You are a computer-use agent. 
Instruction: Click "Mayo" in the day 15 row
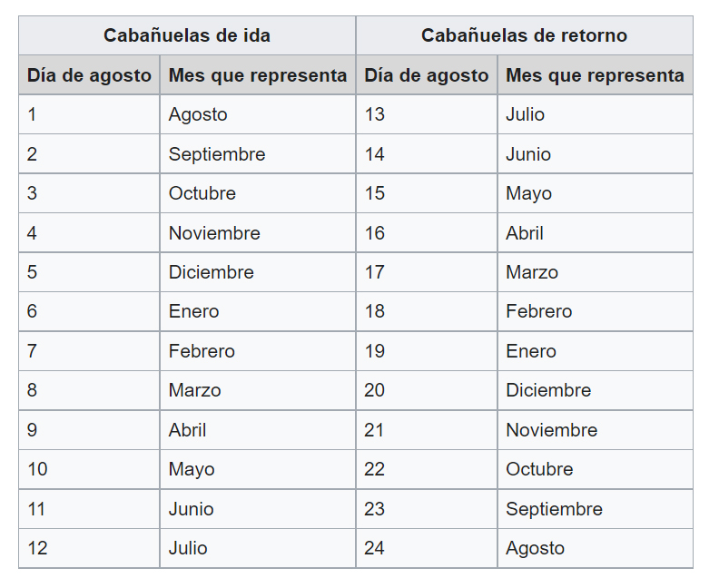[x=528, y=193]
